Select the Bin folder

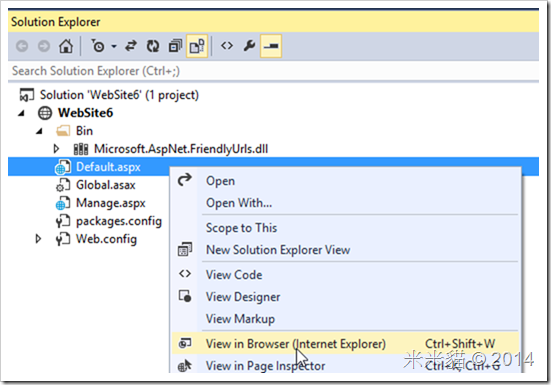click(x=84, y=131)
